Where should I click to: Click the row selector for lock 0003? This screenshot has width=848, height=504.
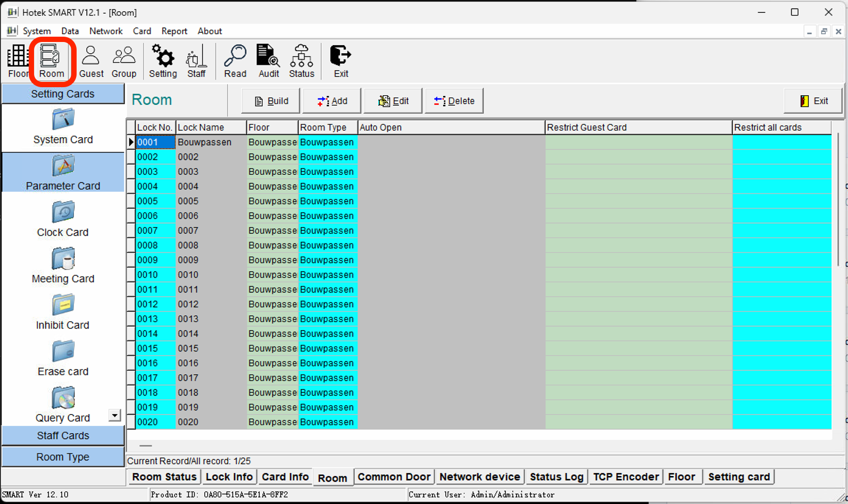pyautogui.click(x=131, y=172)
